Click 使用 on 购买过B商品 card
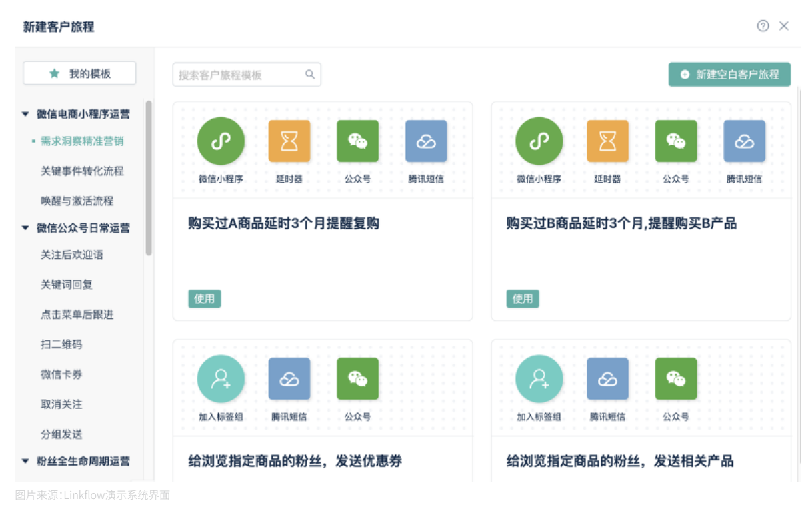 click(523, 299)
